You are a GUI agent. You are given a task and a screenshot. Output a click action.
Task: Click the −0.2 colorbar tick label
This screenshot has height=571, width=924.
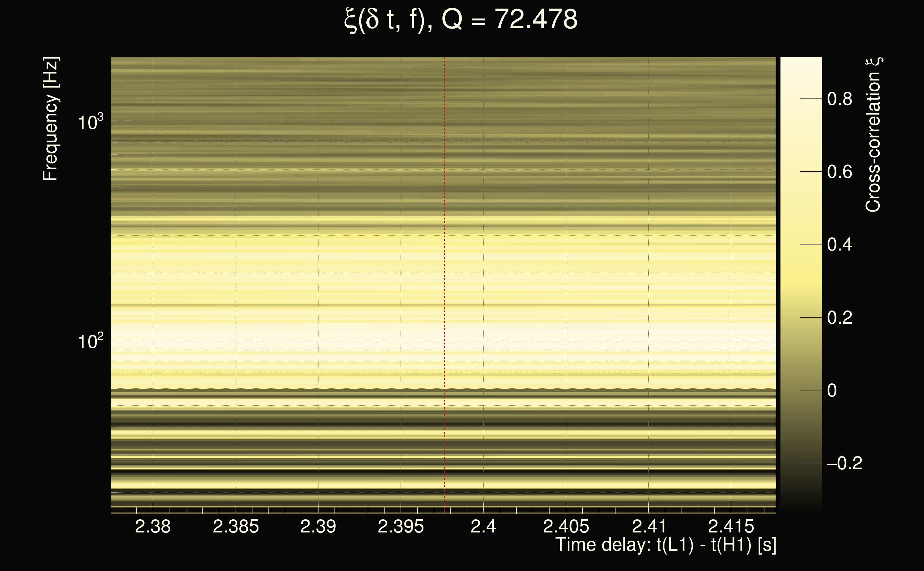844,463
